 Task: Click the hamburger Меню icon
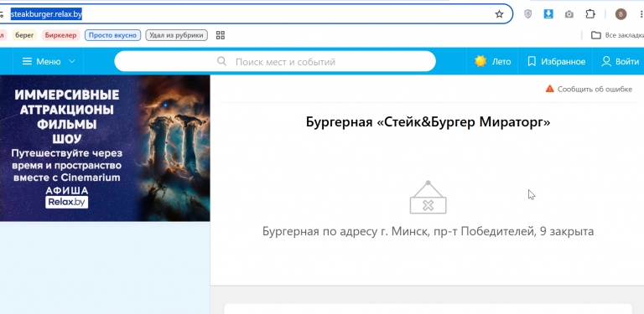pyautogui.click(x=27, y=61)
